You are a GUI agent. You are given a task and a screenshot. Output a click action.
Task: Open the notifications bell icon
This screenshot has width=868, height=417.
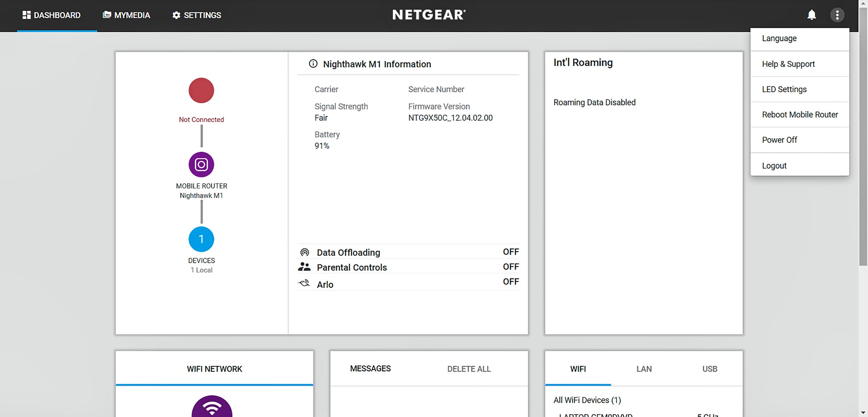point(811,15)
